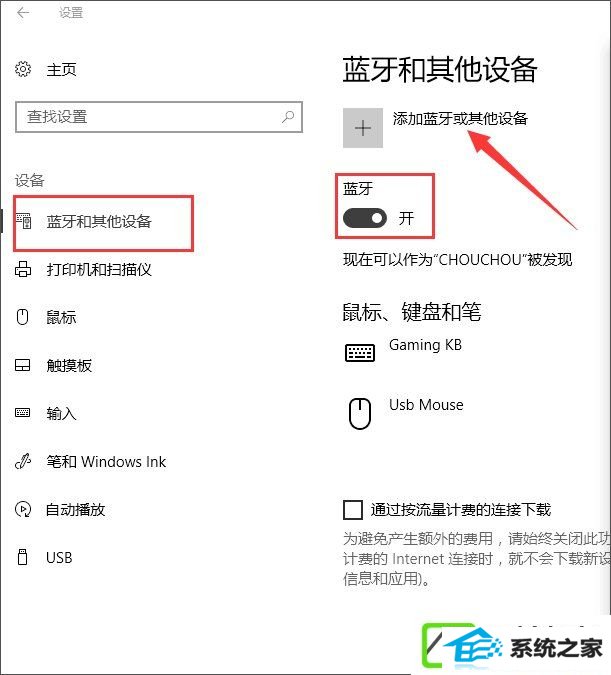The width and height of the screenshot is (611, 675).
Task: Click the search magnifier icon
Action: click(x=288, y=117)
